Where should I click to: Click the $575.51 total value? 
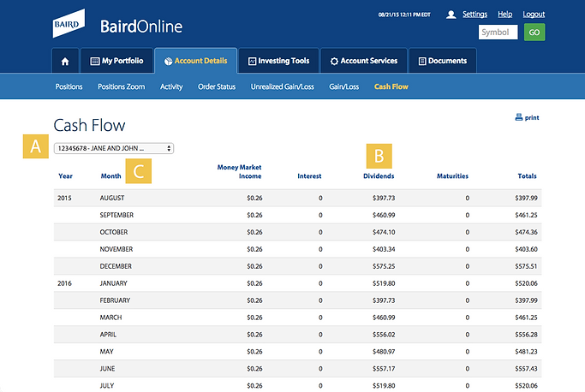click(526, 266)
